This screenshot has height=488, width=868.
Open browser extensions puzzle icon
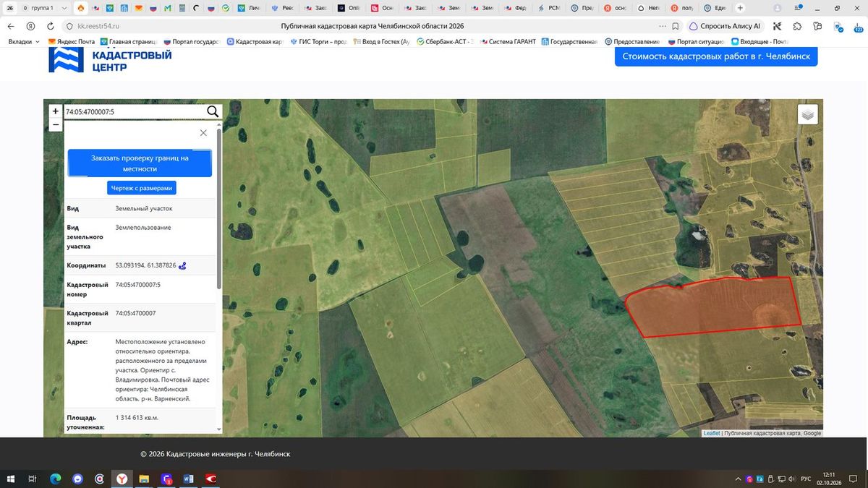point(796,26)
